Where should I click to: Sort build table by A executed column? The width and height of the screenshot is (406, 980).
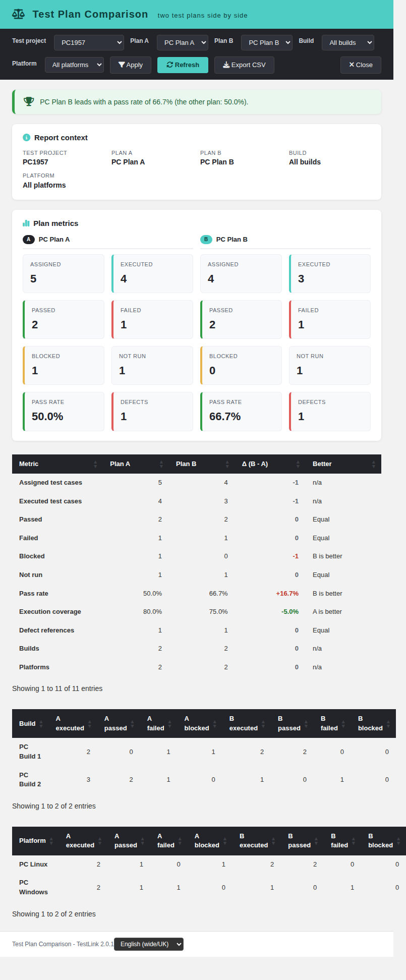click(73, 723)
